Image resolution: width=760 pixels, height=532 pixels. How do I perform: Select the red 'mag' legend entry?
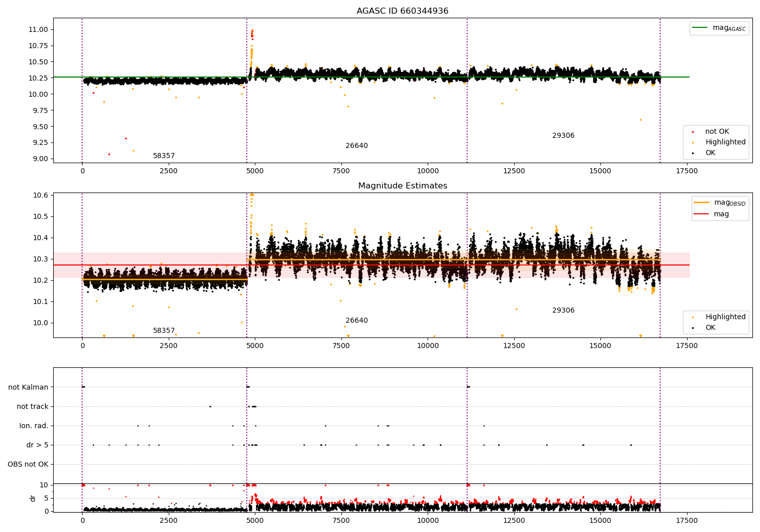(x=712, y=214)
